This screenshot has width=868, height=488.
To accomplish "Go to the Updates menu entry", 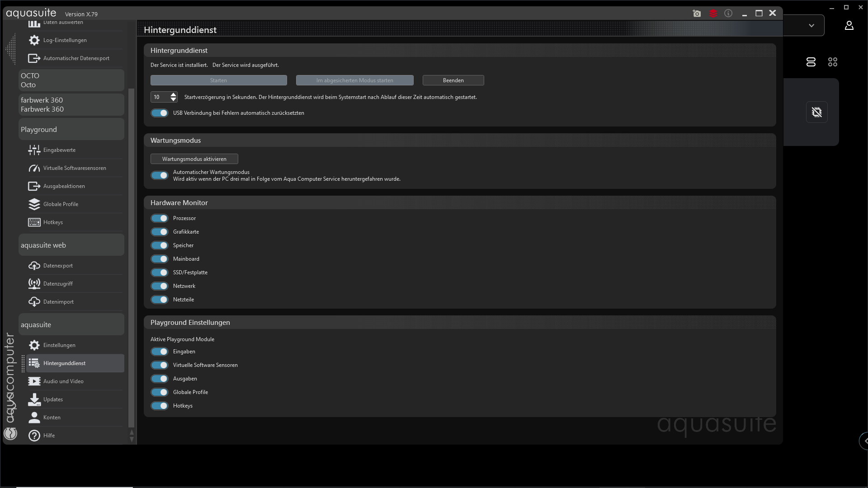I will coord(53,399).
